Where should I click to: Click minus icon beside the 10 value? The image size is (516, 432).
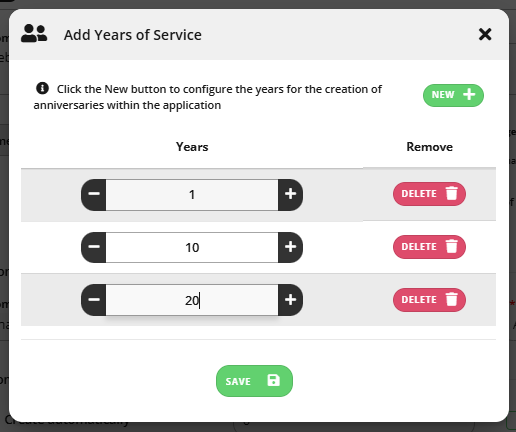(94, 247)
